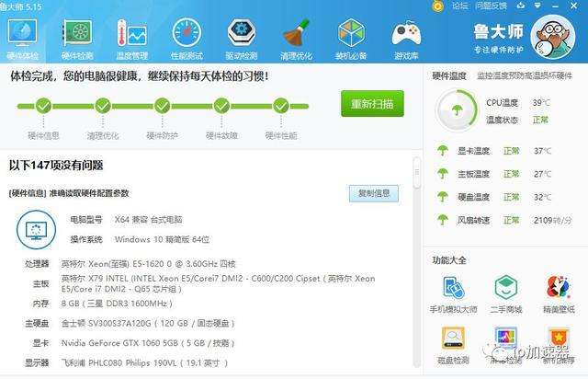Switch to 温度管理 tab
Image resolution: width=588 pixels, height=379 pixels.
(x=132, y=39)
